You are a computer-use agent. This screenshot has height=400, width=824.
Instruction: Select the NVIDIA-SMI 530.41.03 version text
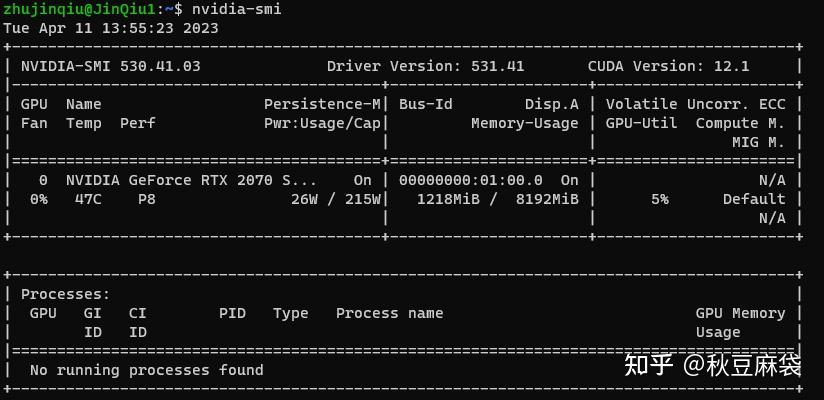coord(111,66)
